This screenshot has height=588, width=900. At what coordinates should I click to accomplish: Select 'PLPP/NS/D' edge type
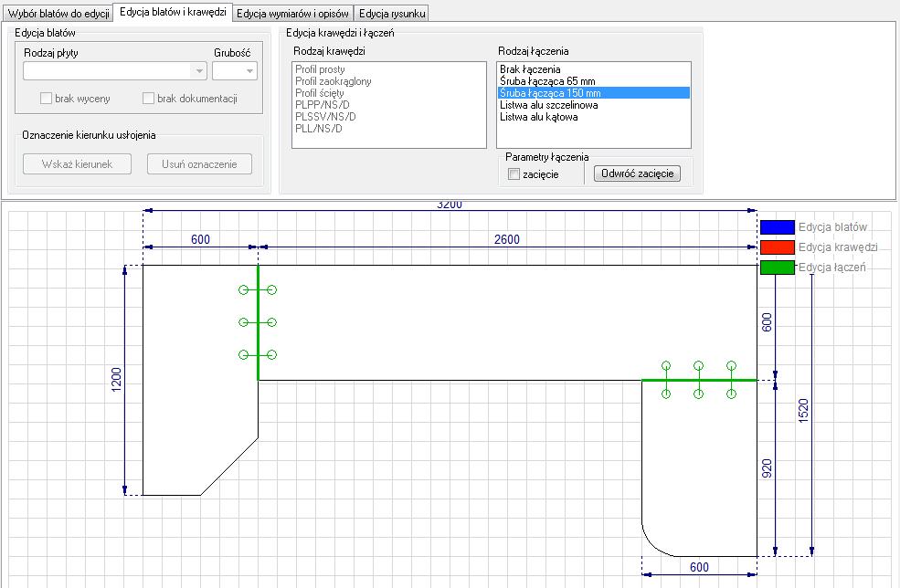click(x=388, y=105)
